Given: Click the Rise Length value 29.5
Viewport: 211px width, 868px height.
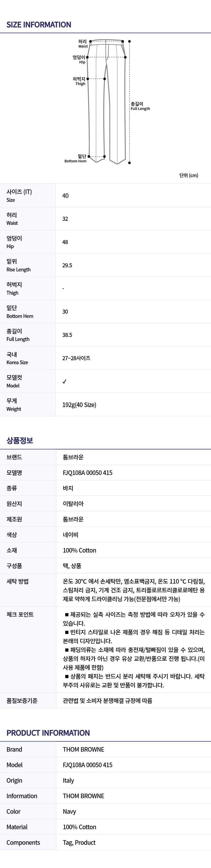Looking at the screenshot, I should click(67, 265).
